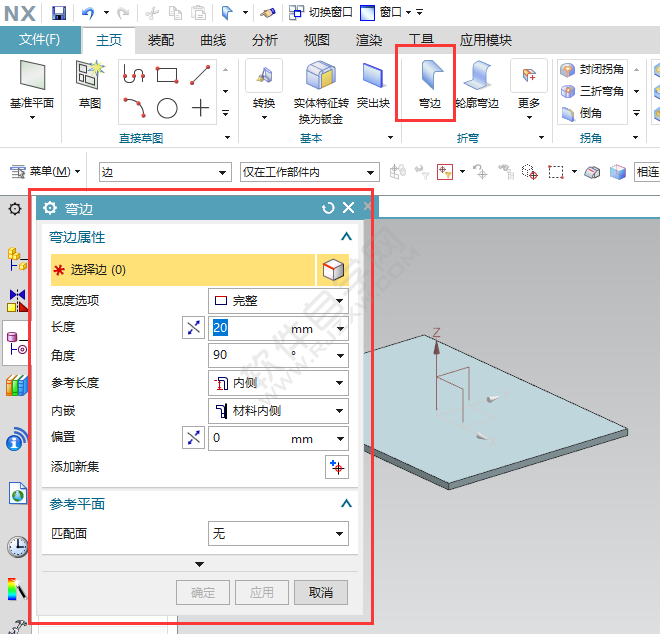Click the Cut scissors icon
The height and width of the screenshot is (634, 660).
pos(152,13)
